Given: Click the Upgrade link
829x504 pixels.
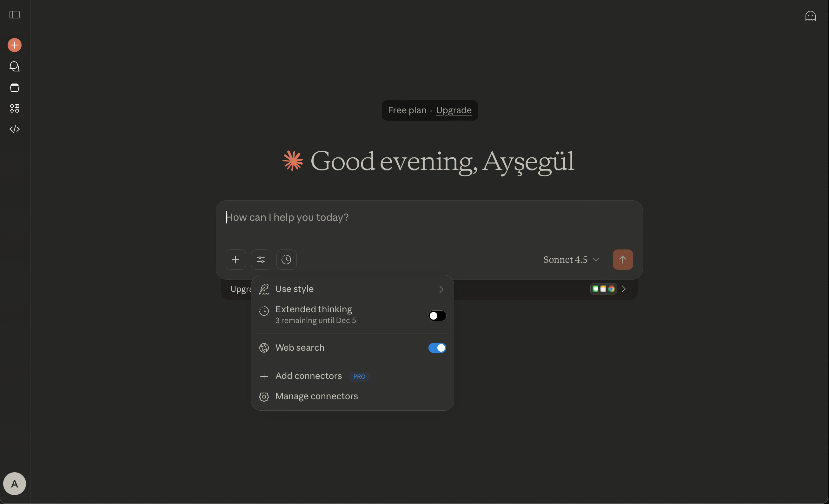Looking at the screenshot, I should (454, 110).
